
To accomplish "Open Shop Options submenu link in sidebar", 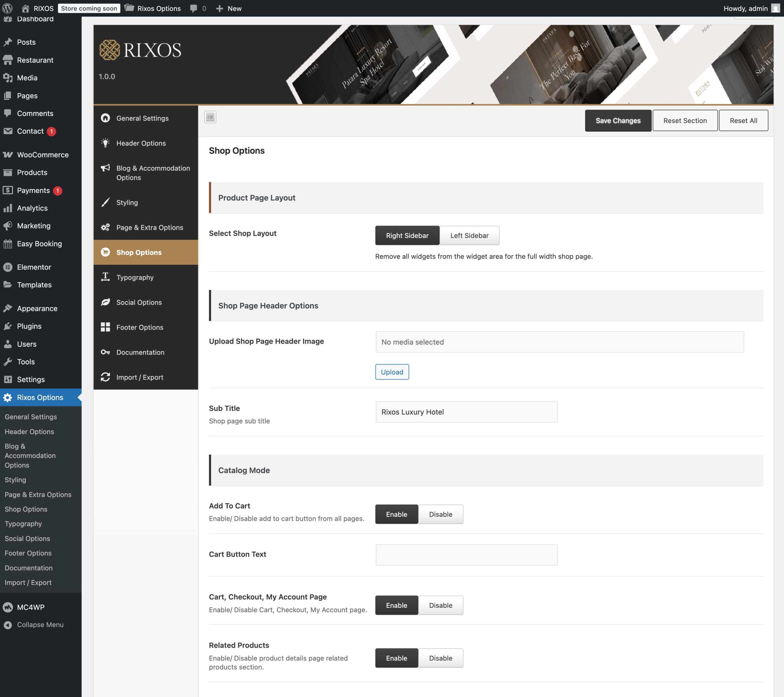I will (x=26, y=509).
